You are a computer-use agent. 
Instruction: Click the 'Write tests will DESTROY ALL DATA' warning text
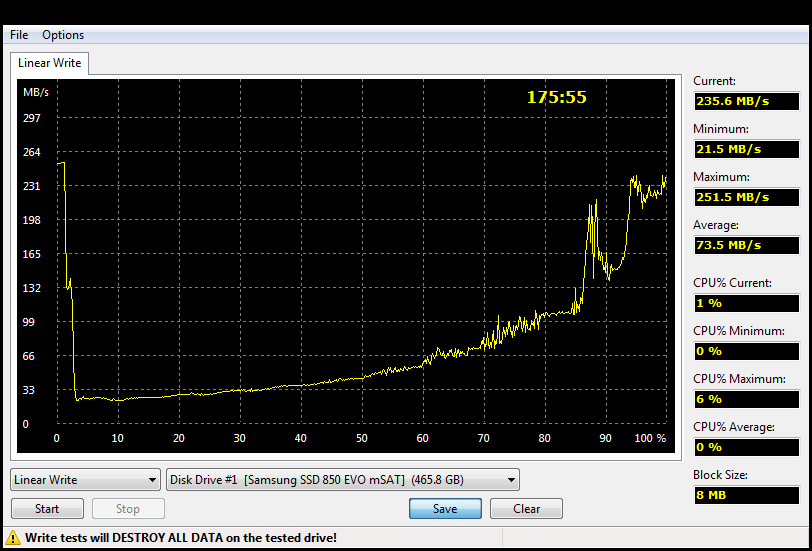point(181,538)
